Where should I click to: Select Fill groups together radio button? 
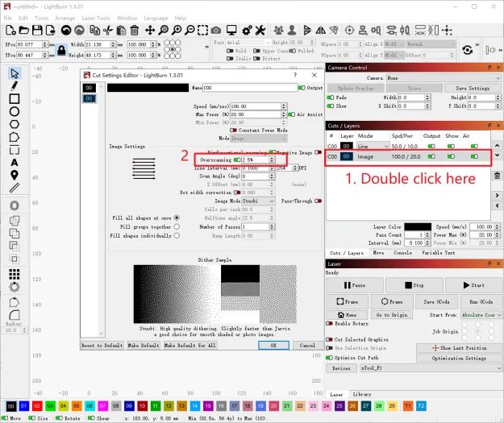177,226
